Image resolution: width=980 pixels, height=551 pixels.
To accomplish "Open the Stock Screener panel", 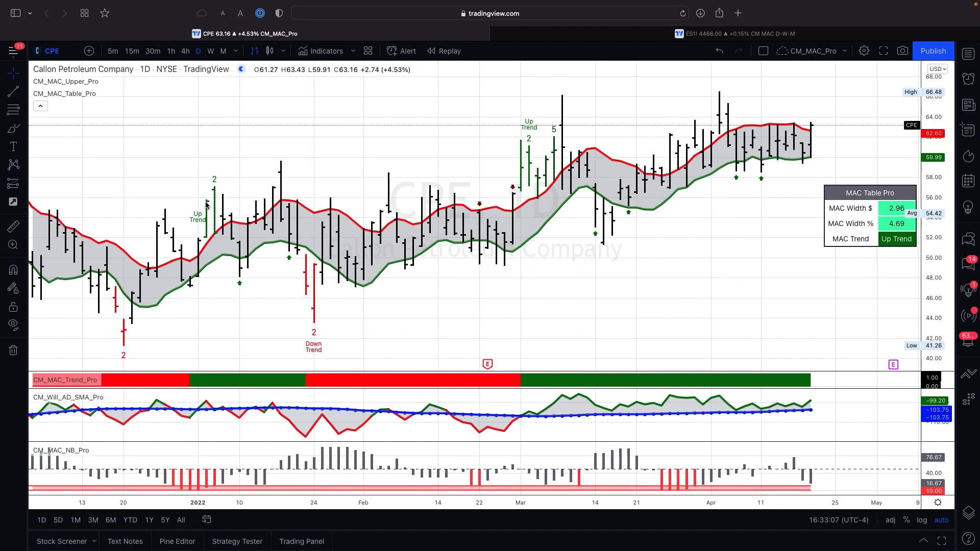I will (62, 541).
